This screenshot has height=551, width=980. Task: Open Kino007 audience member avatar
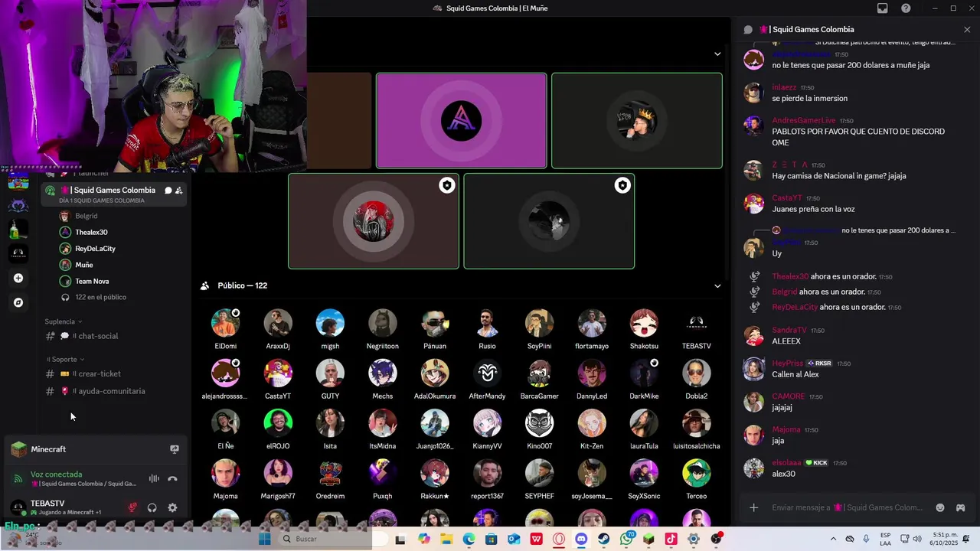pos(539,423)
